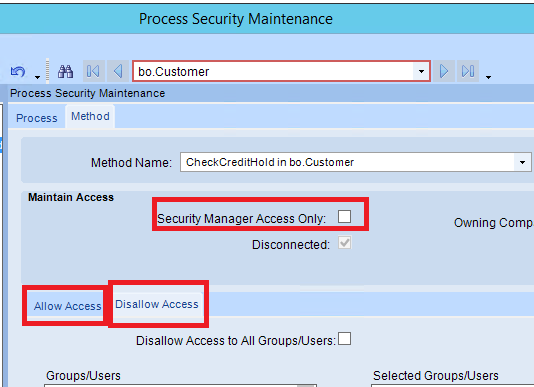Viewport: 534px width, 387px height.
Task: Open the Disallow Access tab
Action: tap(157, 304)
